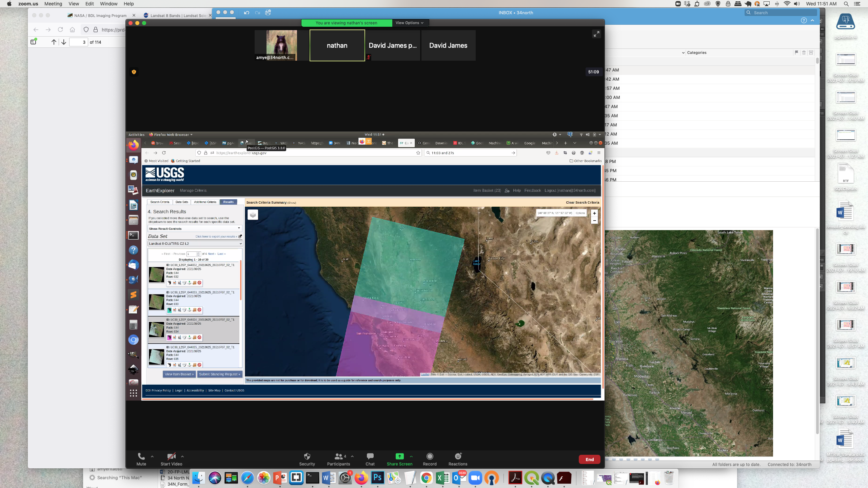This screenshot has height=488, width=868.
Task: Enter Zoom full screen via expand arrows
Action: click(596, 34)
